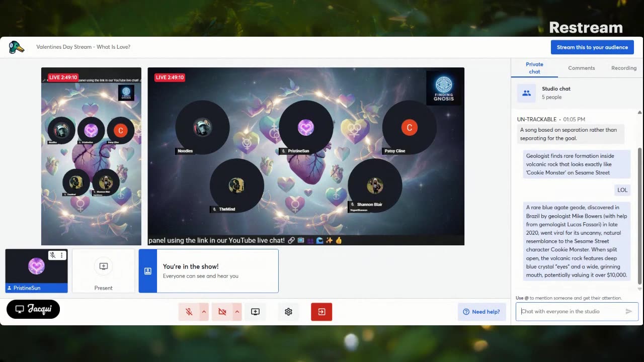The width and height of the screenshot is (644, 362).
Task: Click the vertical layout preview thumbnail
Action: 91,156
